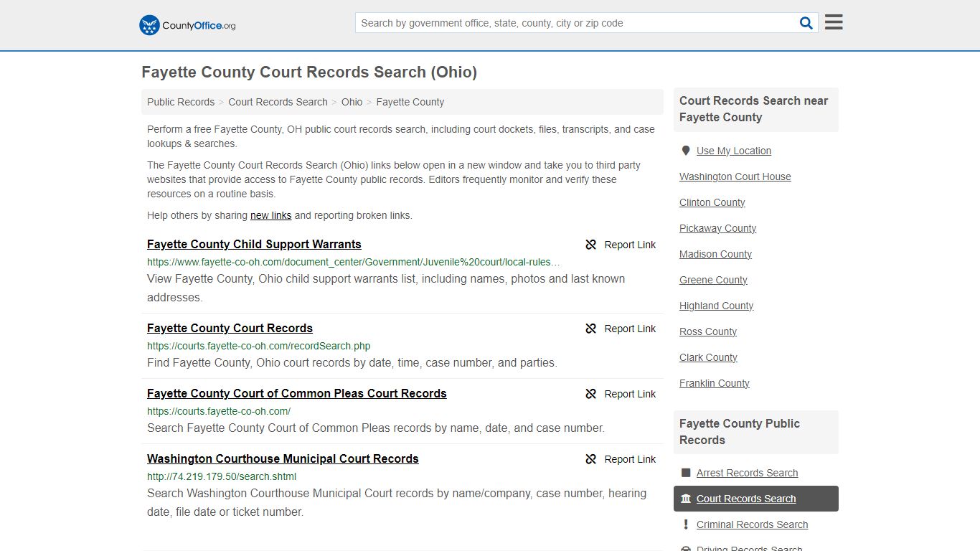The width and height of the screenshot is (980, 551).
Task: Report Link for Child Support Warrants
Action: point(630,245)
